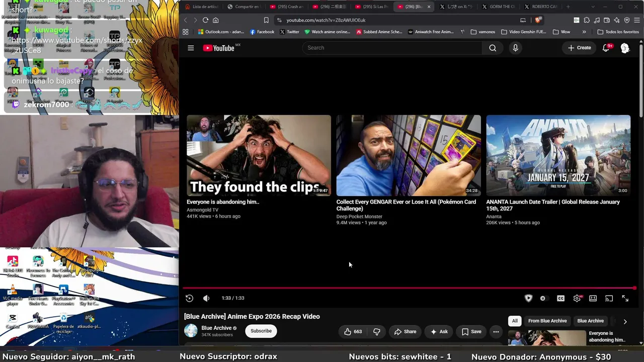Switch the player to theater mode
Image resolution: width=644 pixels, height=362 pixels.
pyautogui.click(x=593, y=298)
